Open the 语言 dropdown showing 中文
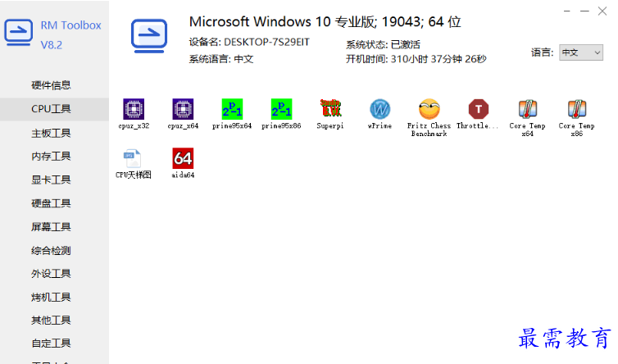 click(x=581, y=52)
